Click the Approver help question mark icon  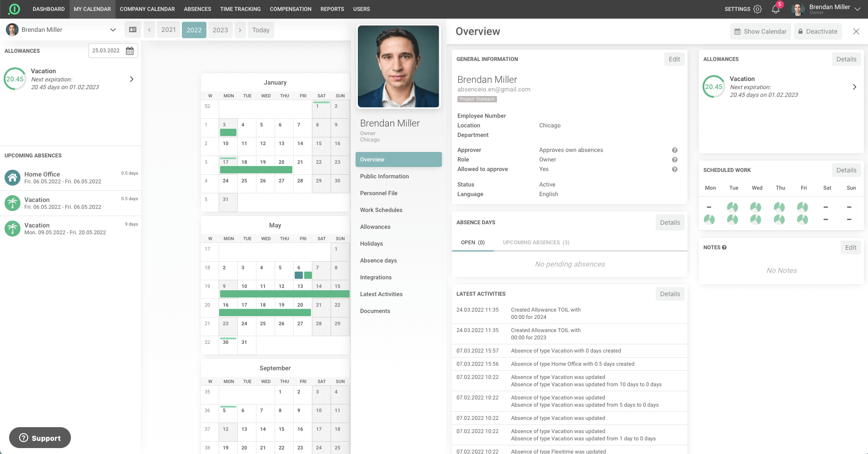click(x=675, y=150)
